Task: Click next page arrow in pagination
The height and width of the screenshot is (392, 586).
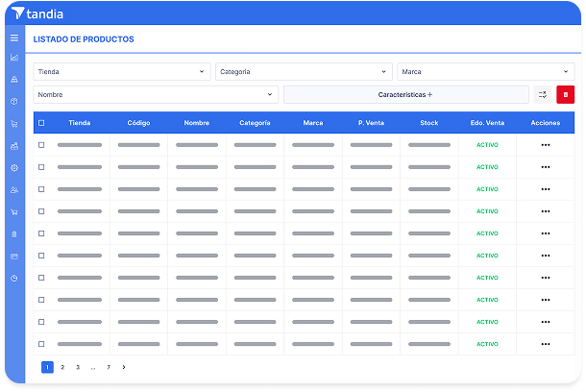Action: pos(124,367)
